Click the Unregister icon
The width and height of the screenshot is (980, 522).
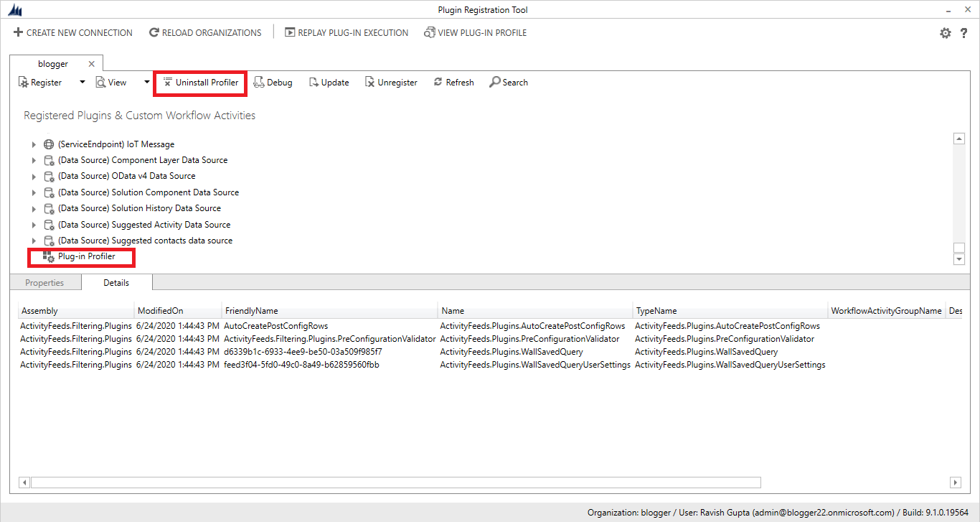click(391, 82)
